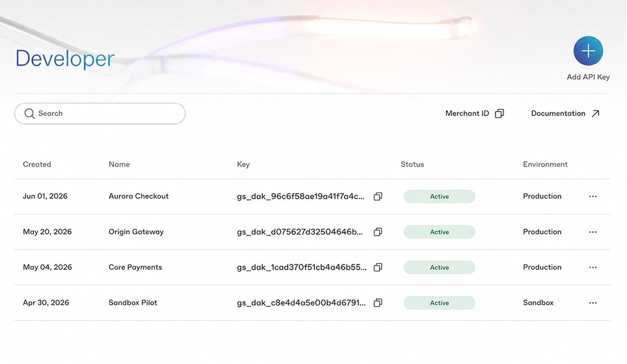Click the May 20, 2026 date cell

click(47, 232)
